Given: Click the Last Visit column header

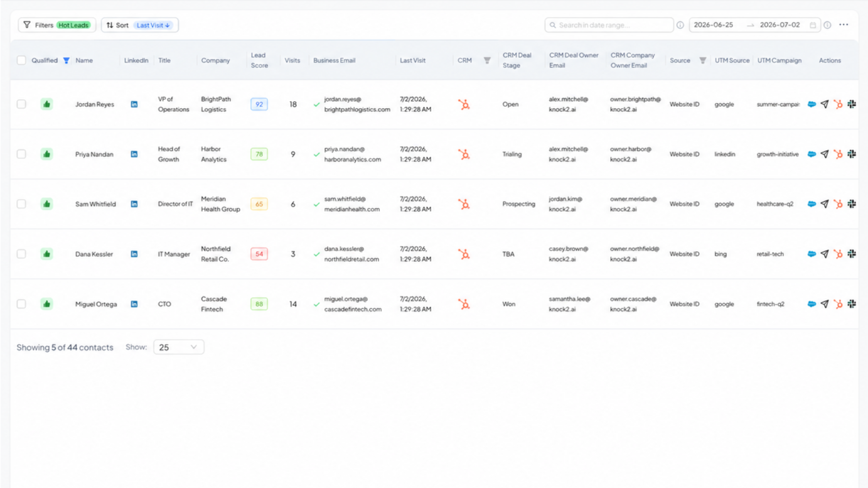Looking at the screenshot, I should 412,60.
